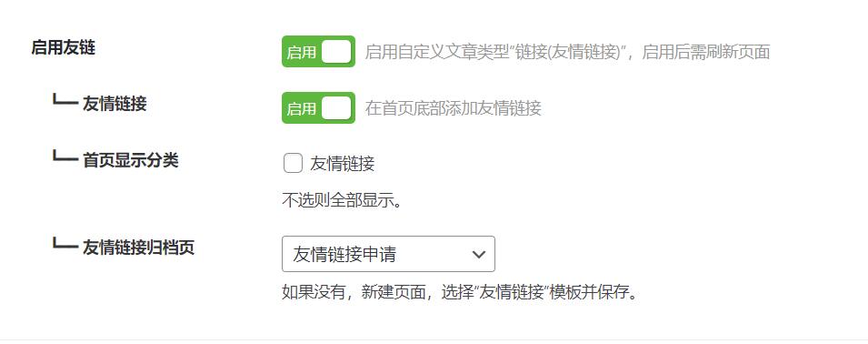The image size is (868, 344).
Task: Click the chevron arrow in the archive page dropdown
Action: coord(478,254)
